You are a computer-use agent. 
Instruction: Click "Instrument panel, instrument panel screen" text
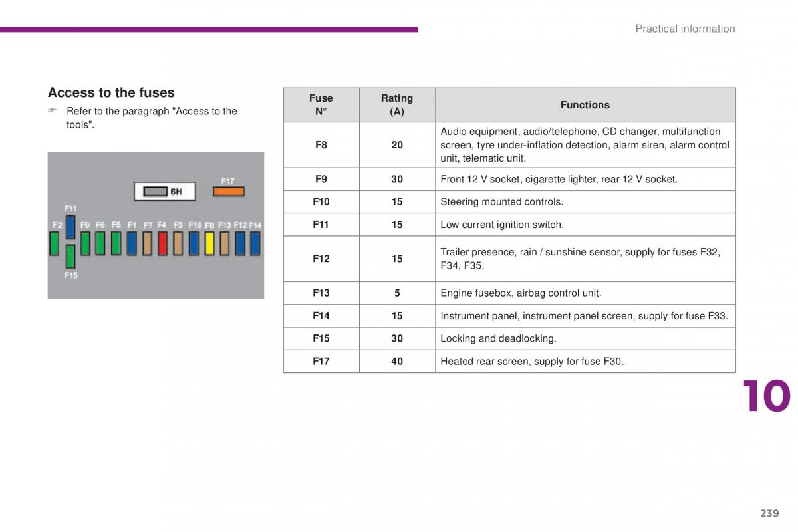pos(585,316)
